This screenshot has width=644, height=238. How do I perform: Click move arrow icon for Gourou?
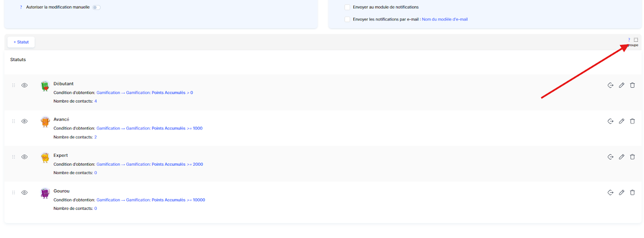[x=611, y=193]
